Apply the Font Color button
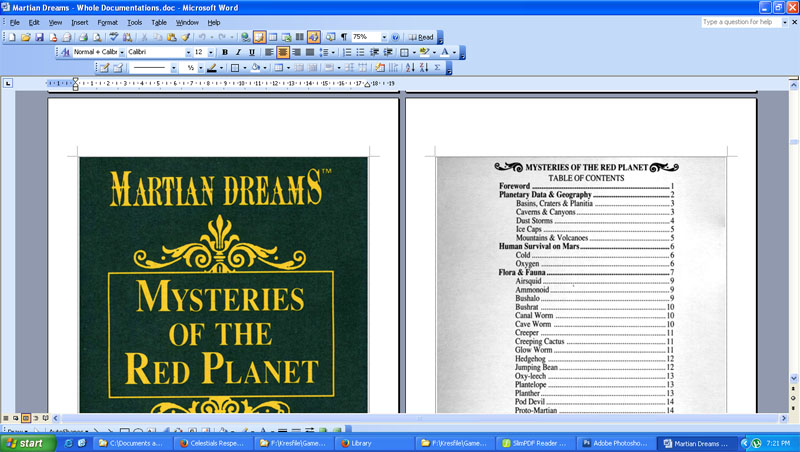The image size is (800, 452). tap(445, 52)
